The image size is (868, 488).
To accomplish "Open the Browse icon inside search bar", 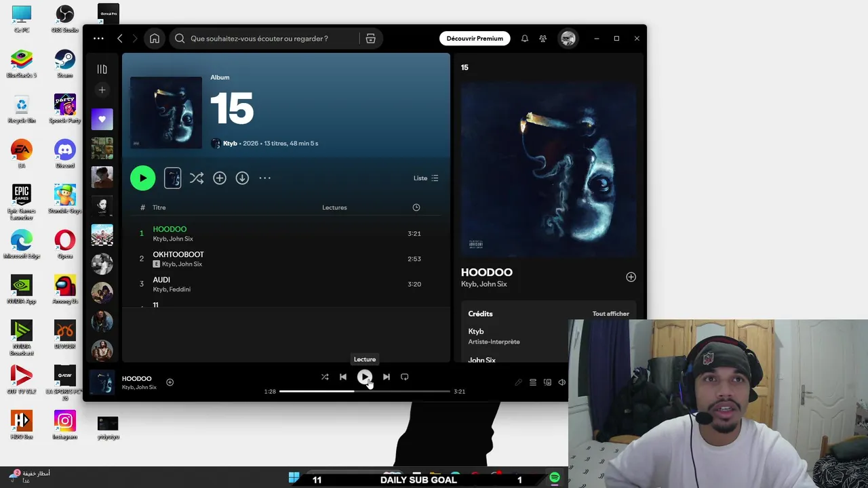I will pyautogui.click(x=370, y=39).
